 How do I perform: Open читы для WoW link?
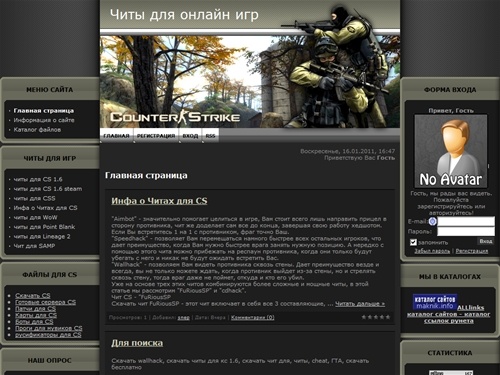tap(35, 217)
